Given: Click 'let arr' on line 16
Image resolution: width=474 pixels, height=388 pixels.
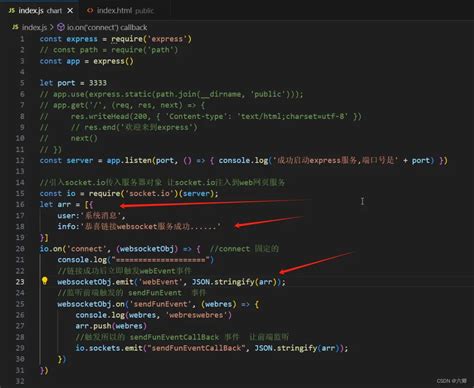Looking at the screenshot, I should [x=55, y=204].
